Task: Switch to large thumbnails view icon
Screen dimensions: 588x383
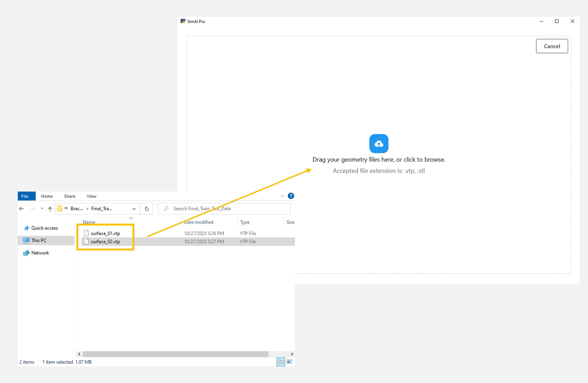Action: tap(290, 361)
